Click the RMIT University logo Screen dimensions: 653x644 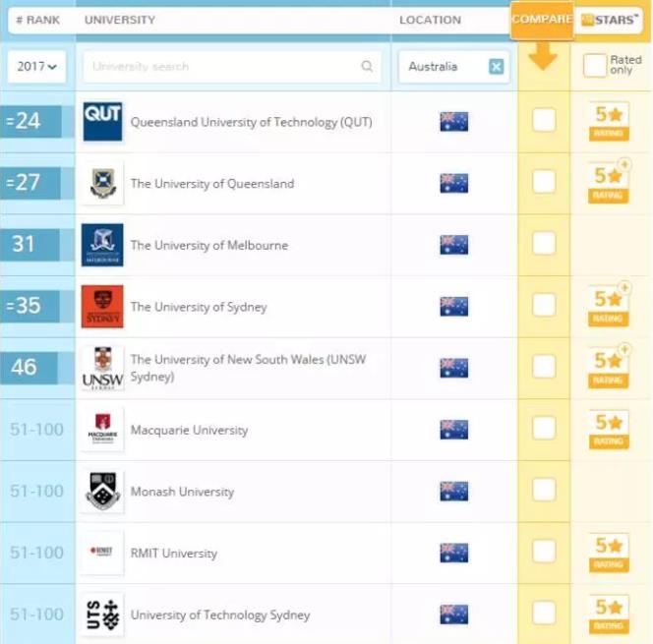pos(102,552)
